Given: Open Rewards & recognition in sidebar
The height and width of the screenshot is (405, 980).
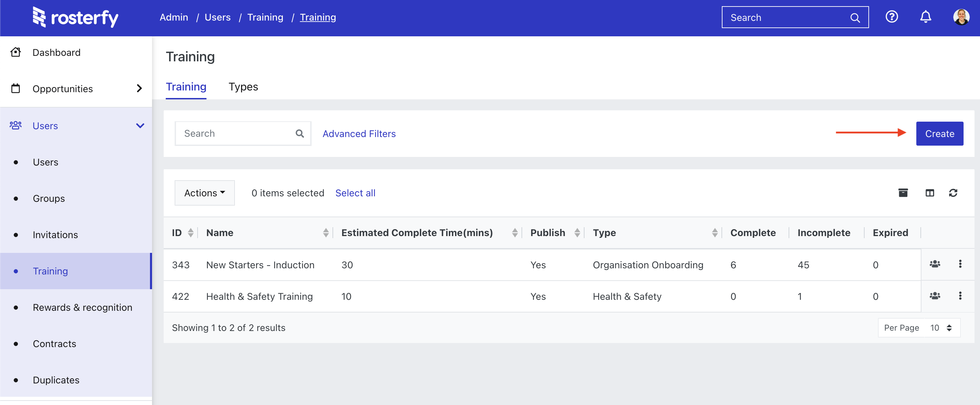Looking at the screenshot, I should pos(82,308).
